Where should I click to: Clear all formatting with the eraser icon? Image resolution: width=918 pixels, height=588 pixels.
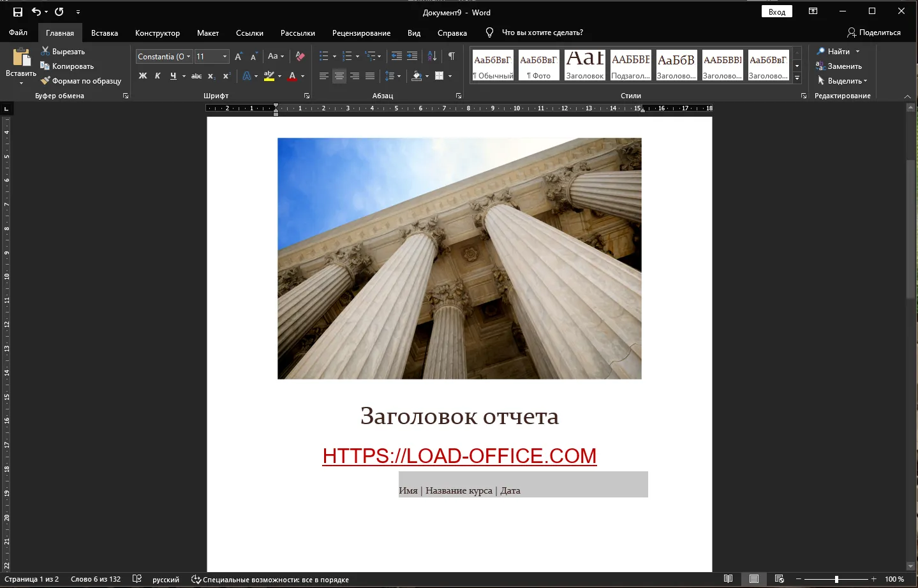click(300, 56)
